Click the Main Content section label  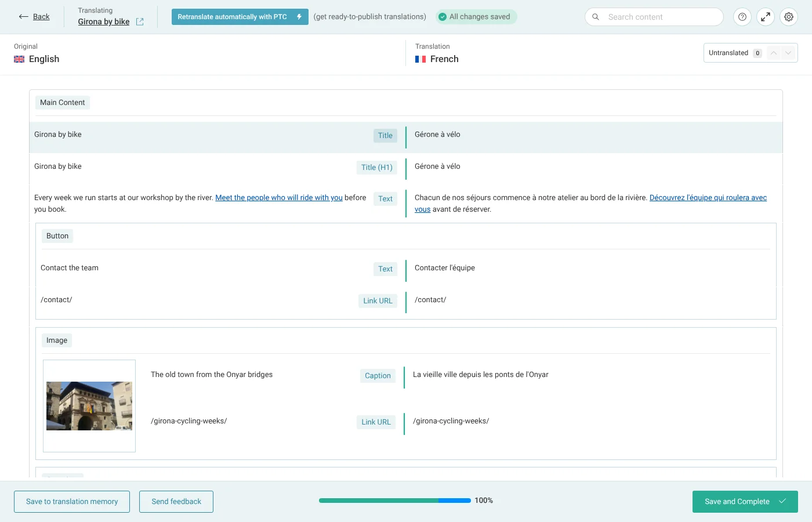coord(63,103)
